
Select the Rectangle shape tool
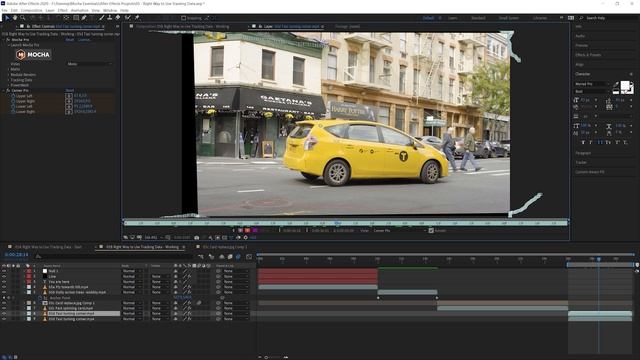(76, 18)
